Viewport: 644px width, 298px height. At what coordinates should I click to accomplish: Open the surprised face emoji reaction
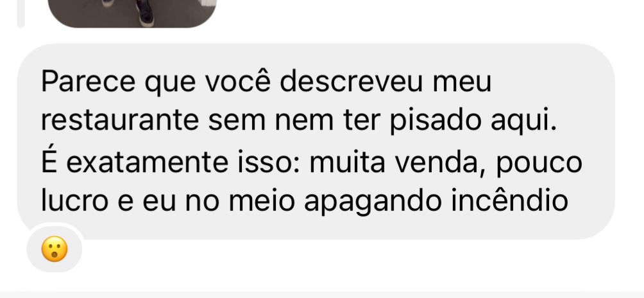[x=55, y=250]
